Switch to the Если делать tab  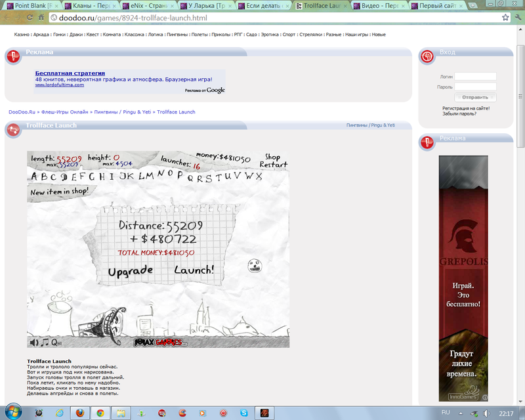[x=264, y=6]
